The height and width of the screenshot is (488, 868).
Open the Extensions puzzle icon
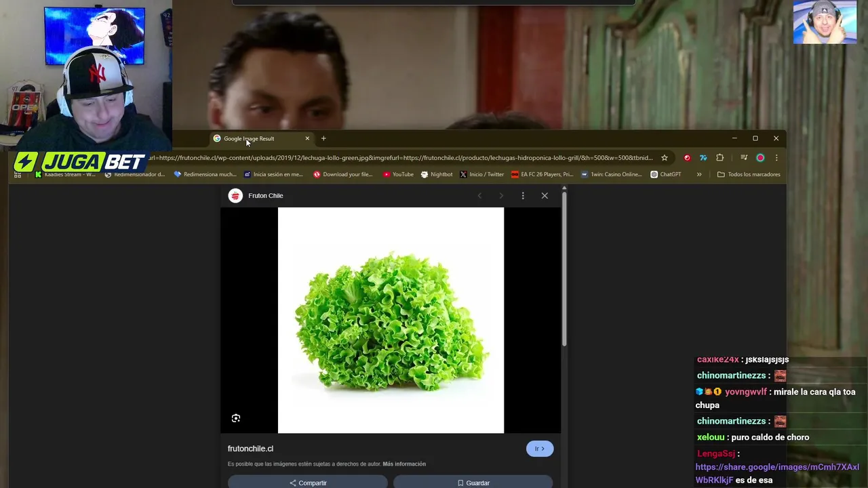[x=720, y=158]
